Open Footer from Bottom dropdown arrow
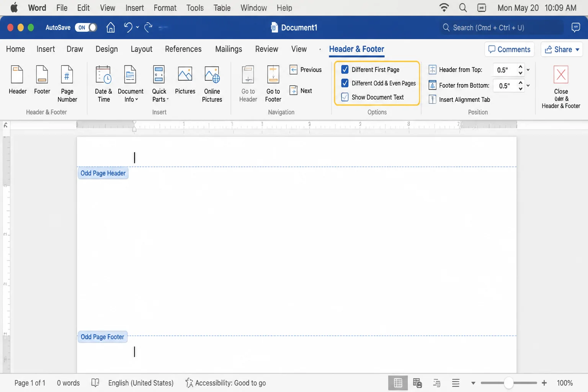Viewport: 588px width, 392px height. pyautogui.click(x=528, y=86)
